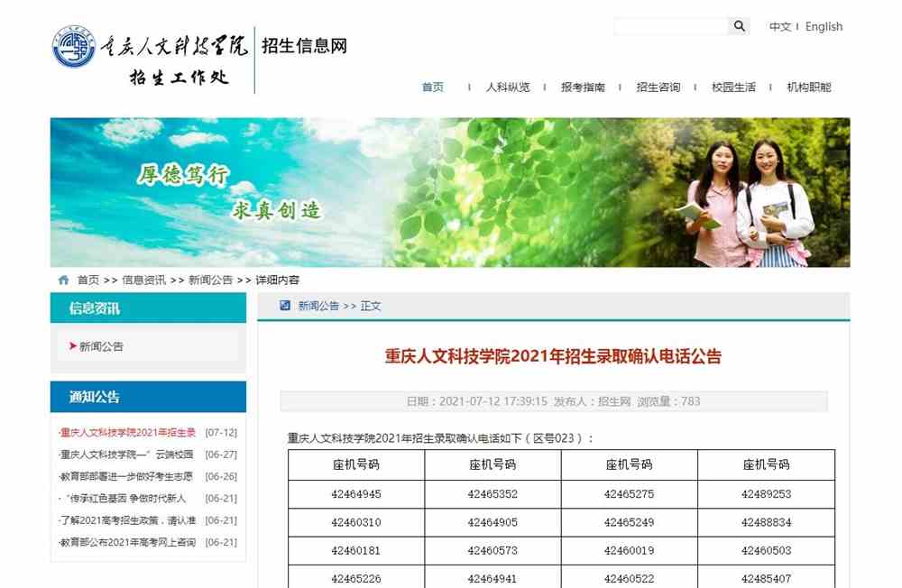Switch language to English

[824, 26]
